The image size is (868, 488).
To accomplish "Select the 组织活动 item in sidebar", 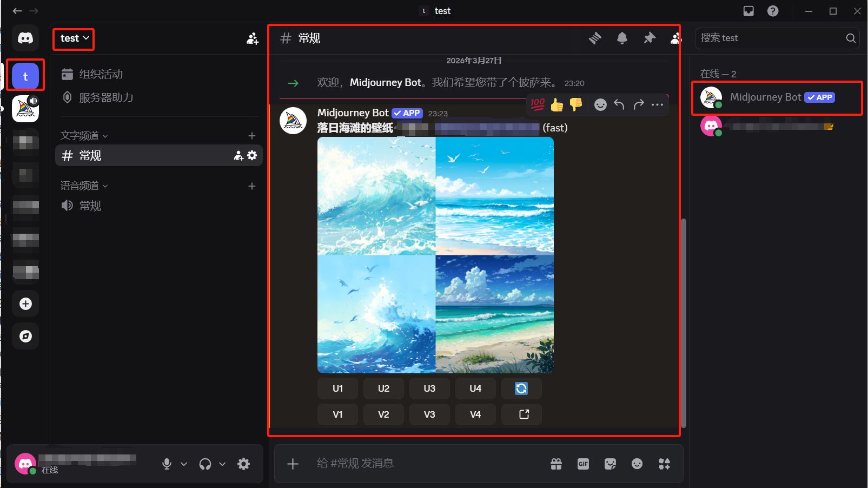I will click(101, 74).
